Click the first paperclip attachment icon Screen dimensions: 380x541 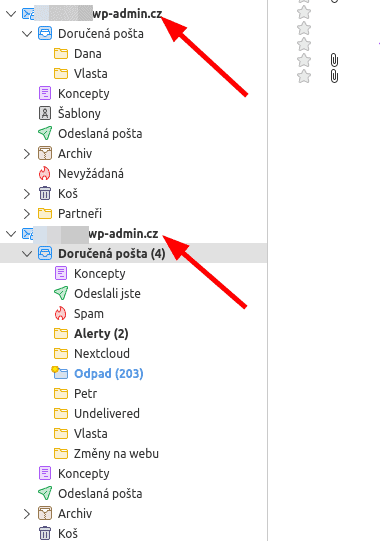pyautogui.click(x=334, y=61)
